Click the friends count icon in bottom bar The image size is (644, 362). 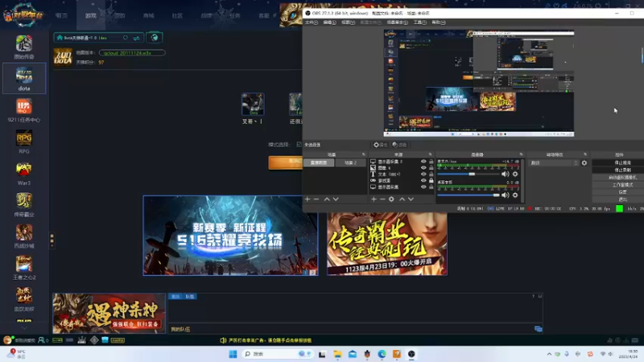point(43,340)
